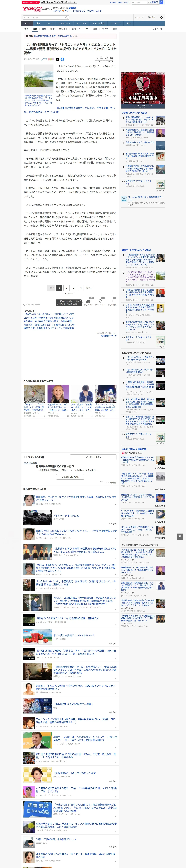This screenshot has height=868, width=186.
Task: Open the article's roadside photo thumbnail
Action: 39,79
